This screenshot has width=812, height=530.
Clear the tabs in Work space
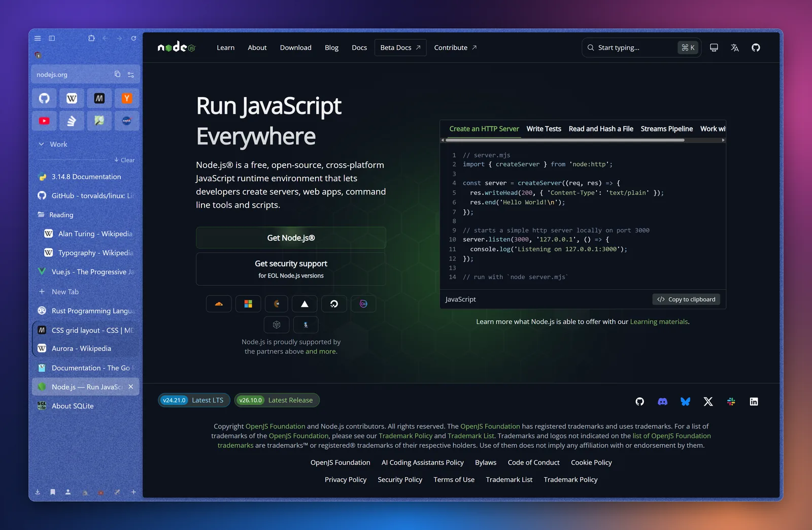[124, 160]
